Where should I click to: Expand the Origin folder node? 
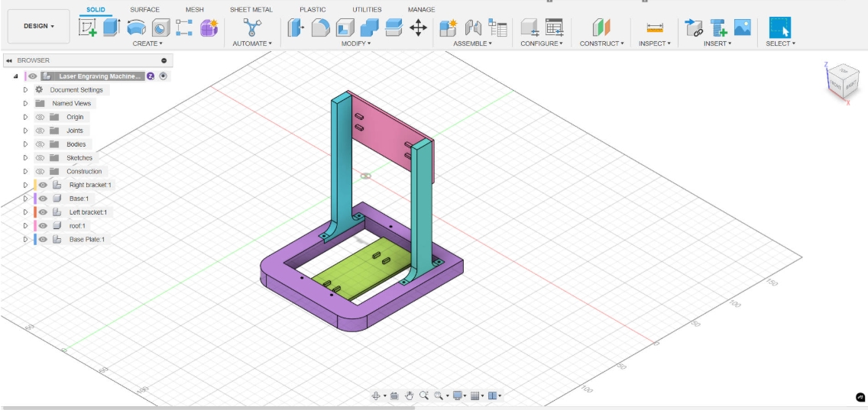25,118
